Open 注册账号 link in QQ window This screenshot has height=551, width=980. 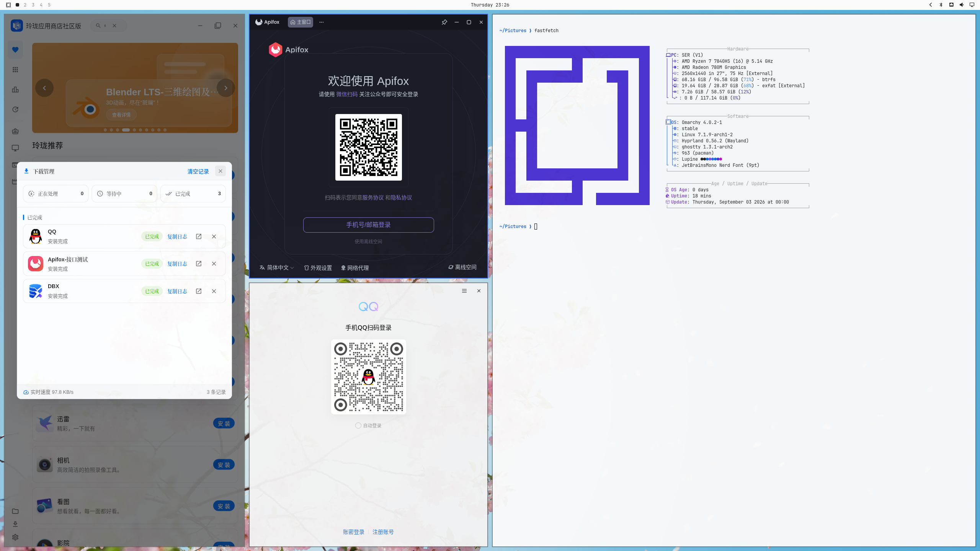(x=383, y=532)
